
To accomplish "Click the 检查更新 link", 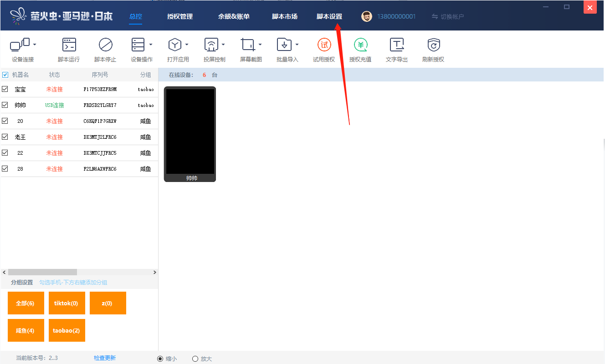I will point(105,358).
